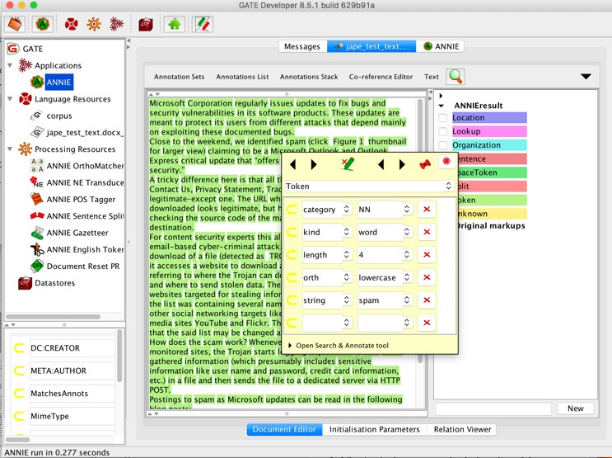Image resolution: width=612 pixels, height=458 pixels.
Task: Select jape_test_text.docx in resource tree
Action: click(x=85, y=132)
